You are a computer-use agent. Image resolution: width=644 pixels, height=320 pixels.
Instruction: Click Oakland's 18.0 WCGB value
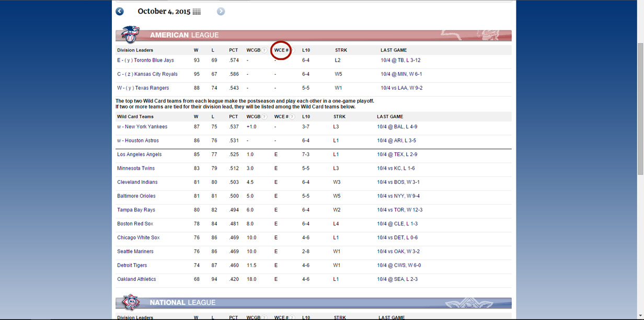(x=251, y=279)
